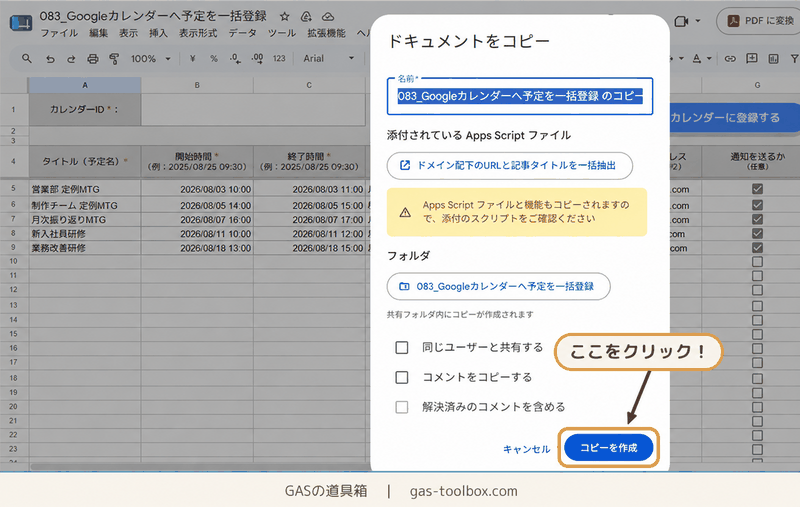Click cell 業務改善研修

85,248
